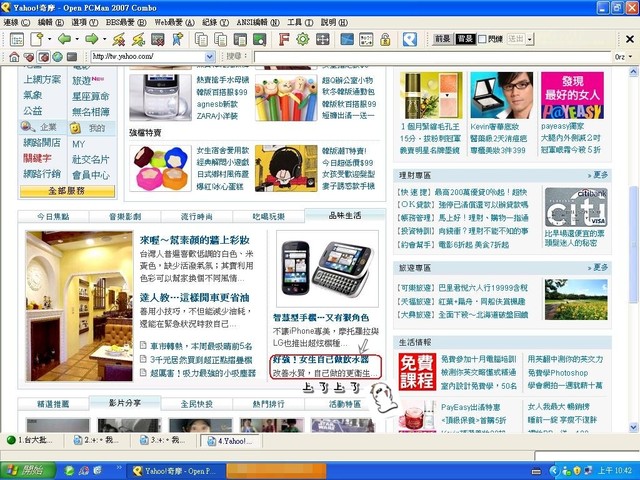Click the page scrollbar down arrow
This screenshot has height=480, width=640.
click(x=633, y=427)
